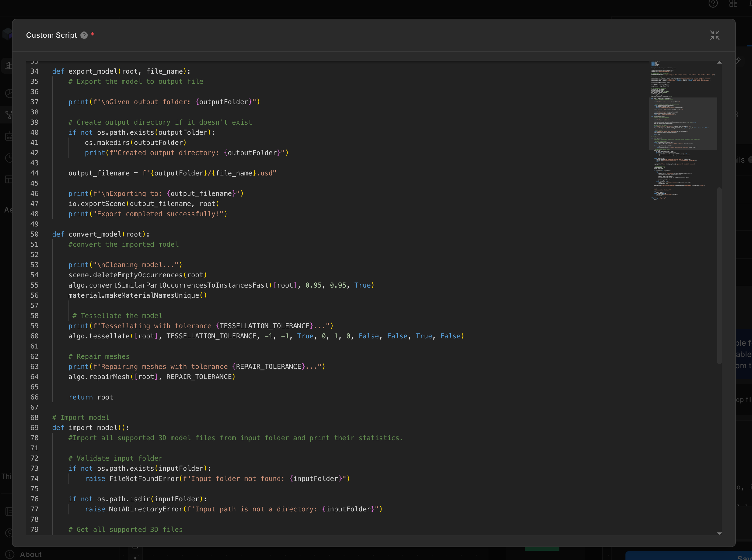Image resolution: width=752 pixels, height=560 pixels.
Task: Click the 'output_filename =' assignment line
Action: 172,173
